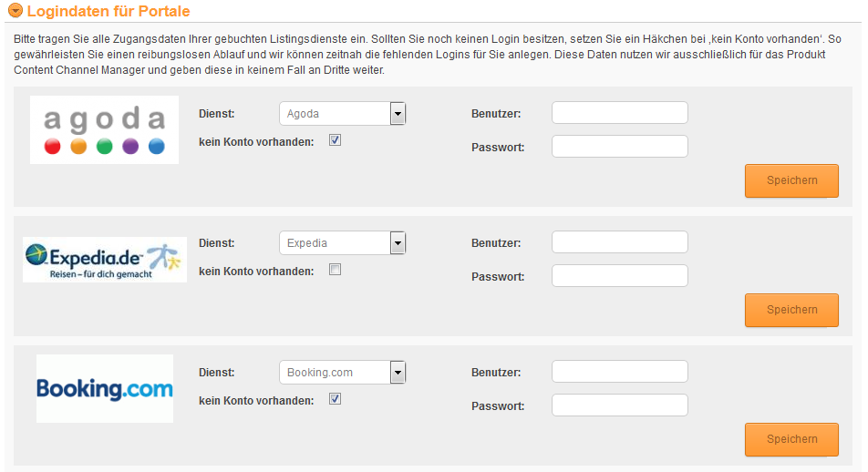Save the Agoda login with Speichern
Viewport: 868px width, 472px height.
[x=791, y=180]
